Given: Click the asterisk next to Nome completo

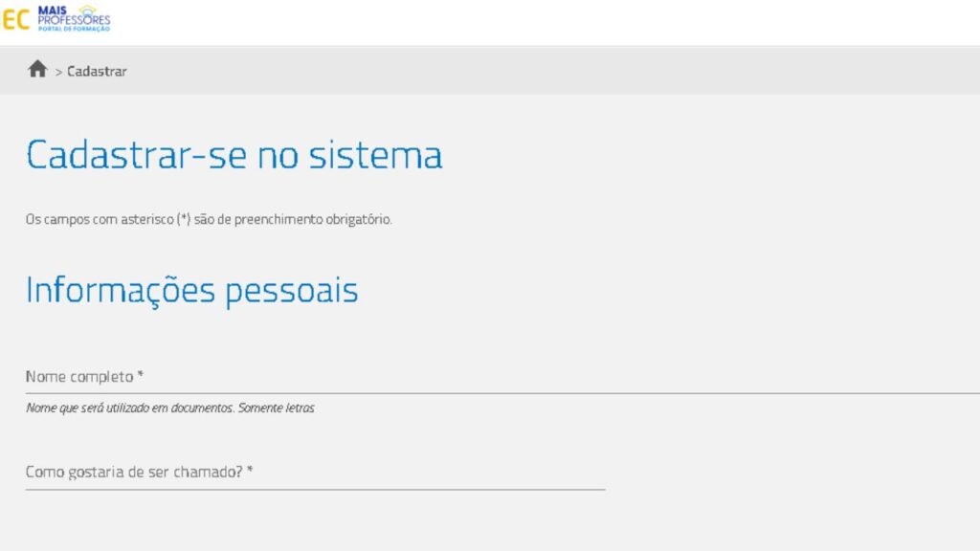Looking at the screenshot, I should tap(140, 376).
